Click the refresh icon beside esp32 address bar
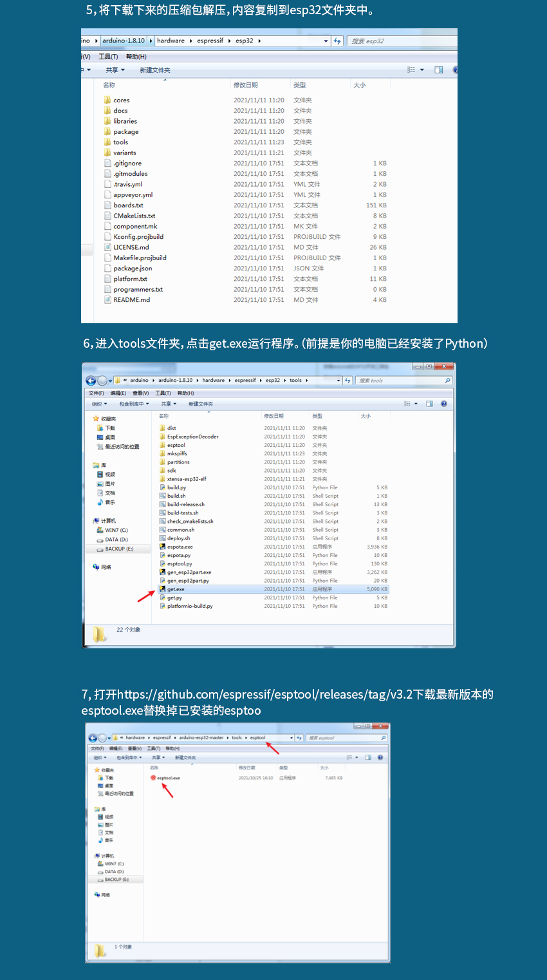 coord(337,41)
